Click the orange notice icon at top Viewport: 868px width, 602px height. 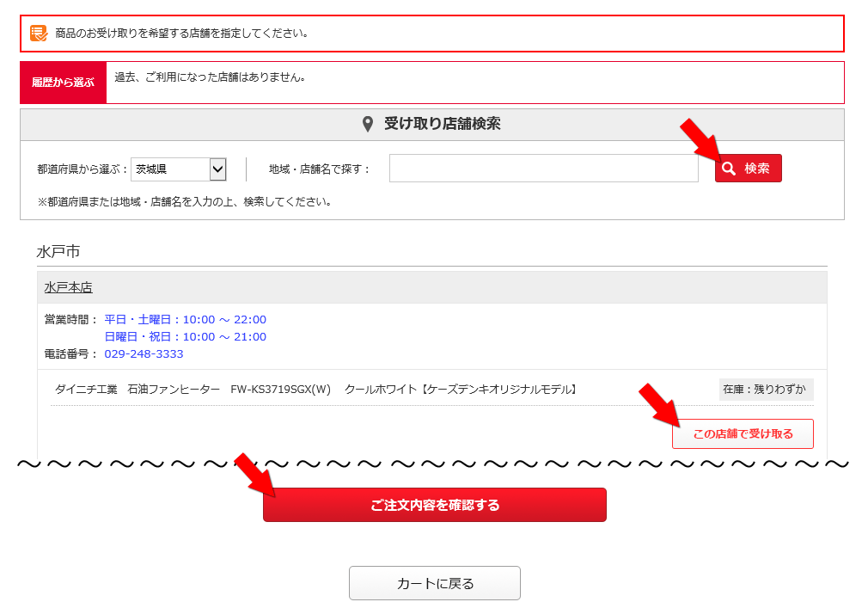[39, 34]
